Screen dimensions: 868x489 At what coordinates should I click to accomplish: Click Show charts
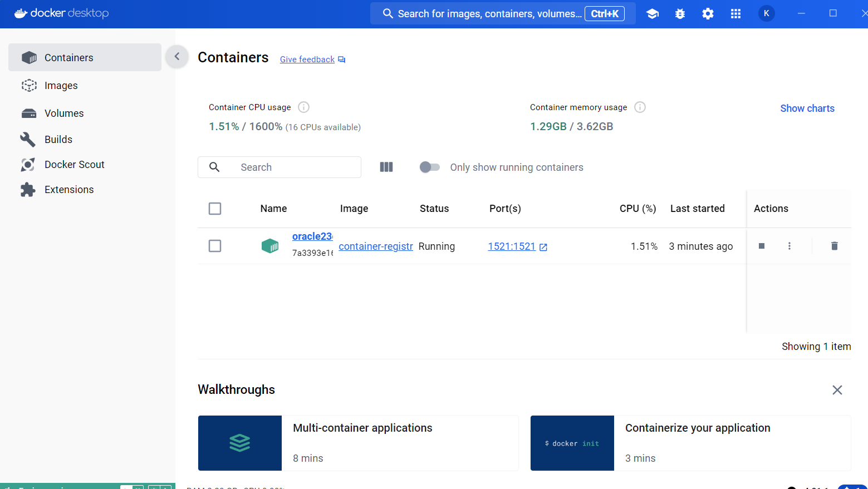click(x=807, y=108)
